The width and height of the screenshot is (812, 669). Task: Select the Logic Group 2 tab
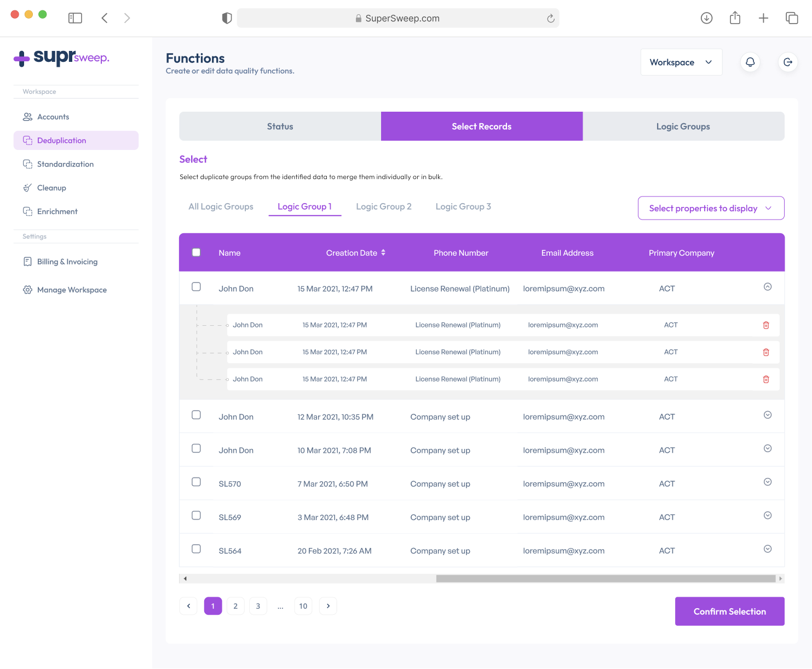pos(383,206)
